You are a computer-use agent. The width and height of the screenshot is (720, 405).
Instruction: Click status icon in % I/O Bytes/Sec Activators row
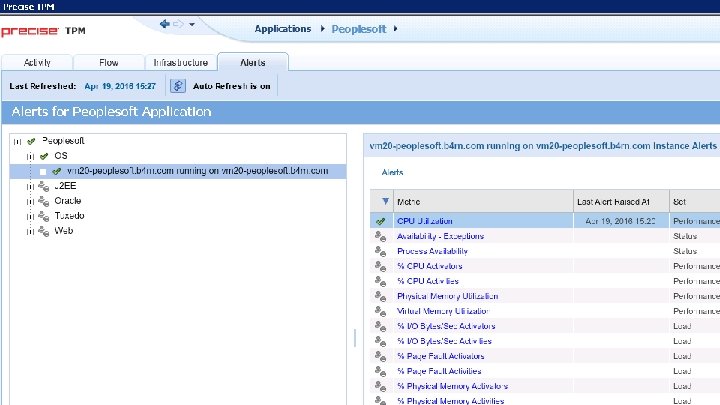tap(381, 326)
